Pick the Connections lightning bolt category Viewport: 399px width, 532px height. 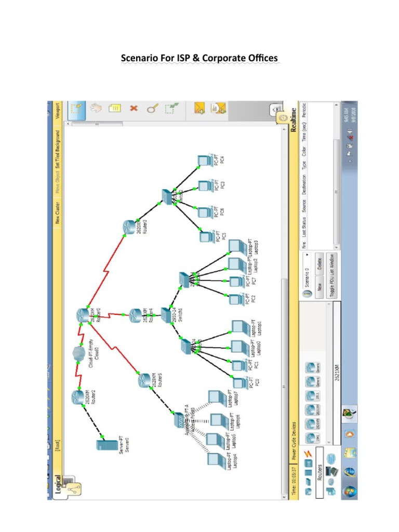308,453
